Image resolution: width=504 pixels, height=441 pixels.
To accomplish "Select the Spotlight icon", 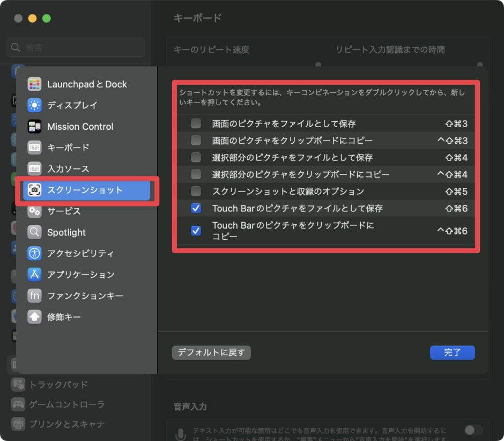I will point(65,232).
